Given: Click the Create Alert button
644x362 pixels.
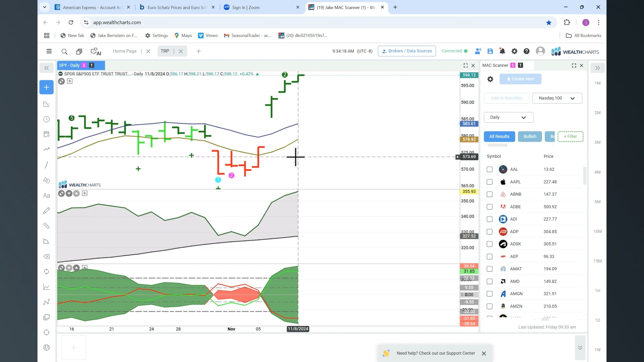Looking at the screenshot, I should [520, 79].
